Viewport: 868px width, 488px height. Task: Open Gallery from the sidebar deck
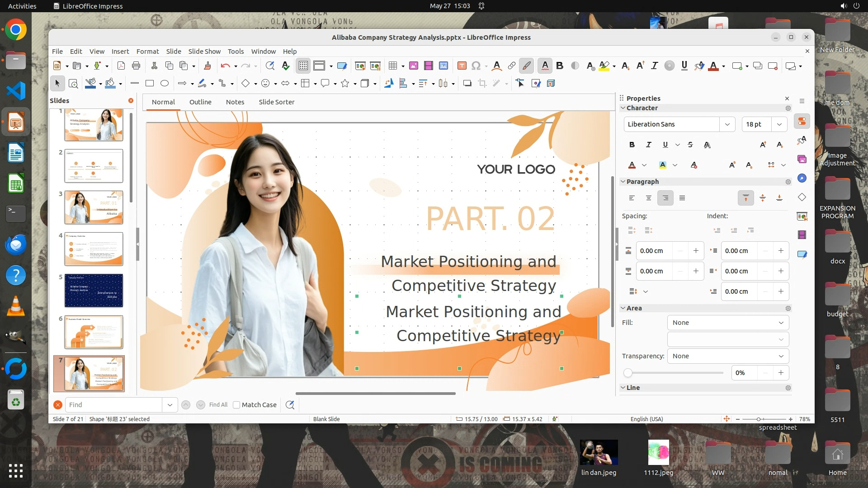click(802, 159)
